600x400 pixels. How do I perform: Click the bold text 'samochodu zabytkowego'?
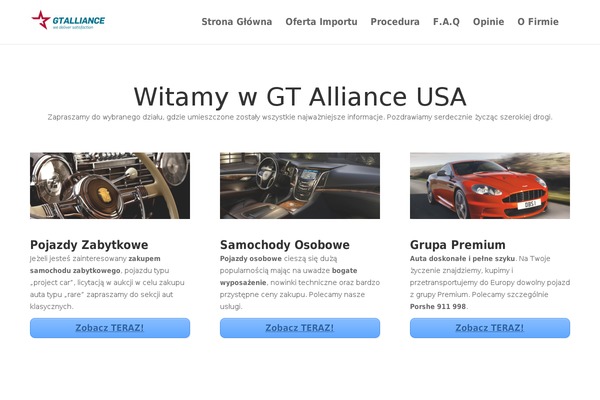(x=75, y=271)
